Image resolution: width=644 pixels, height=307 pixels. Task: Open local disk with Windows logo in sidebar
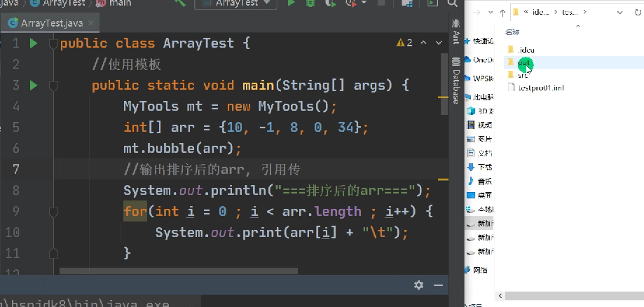tap(480, 210)
